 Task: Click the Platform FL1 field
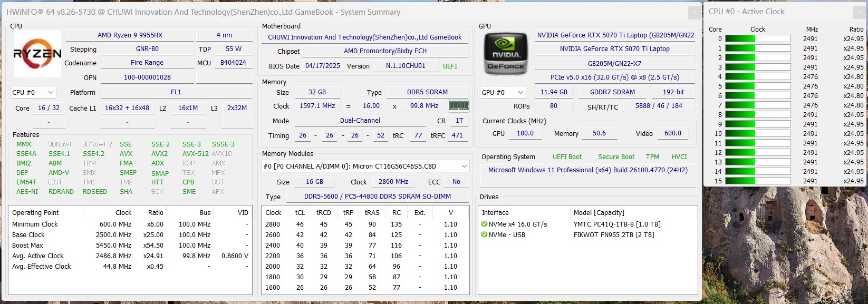(176, 92)
